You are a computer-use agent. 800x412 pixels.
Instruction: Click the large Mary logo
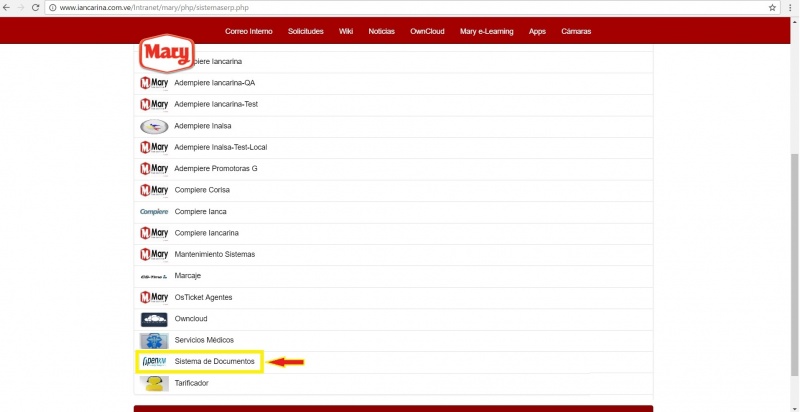coord(167,53)
